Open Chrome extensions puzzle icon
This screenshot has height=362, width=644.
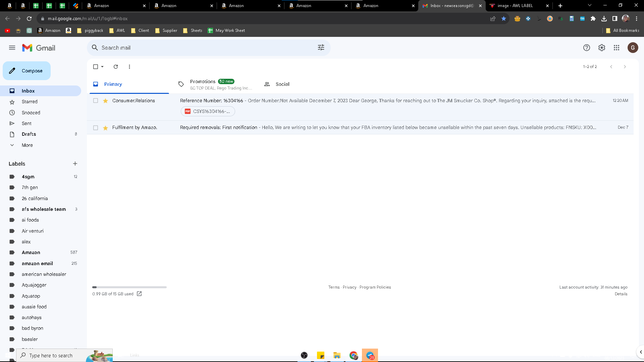pos(593,18)
